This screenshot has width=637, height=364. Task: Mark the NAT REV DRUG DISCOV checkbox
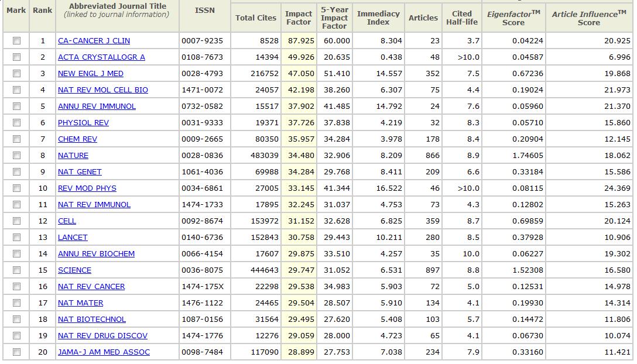pos(16,335)
